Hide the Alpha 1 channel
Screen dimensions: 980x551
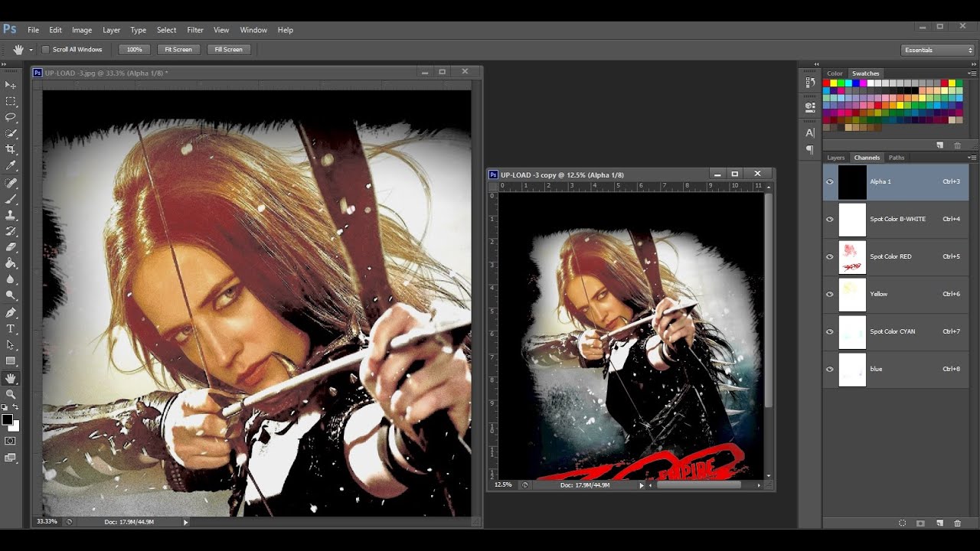pyautogui.click(x=830, y=182)
